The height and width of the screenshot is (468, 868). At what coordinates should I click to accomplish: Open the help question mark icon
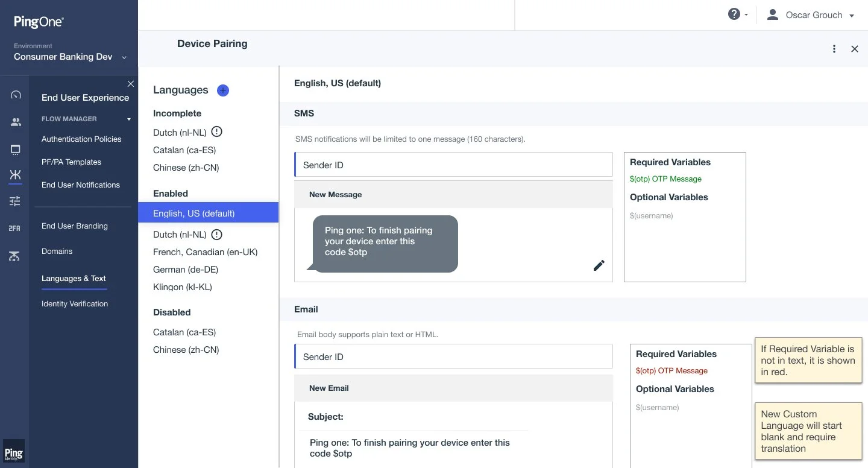(x=734, y=14)
